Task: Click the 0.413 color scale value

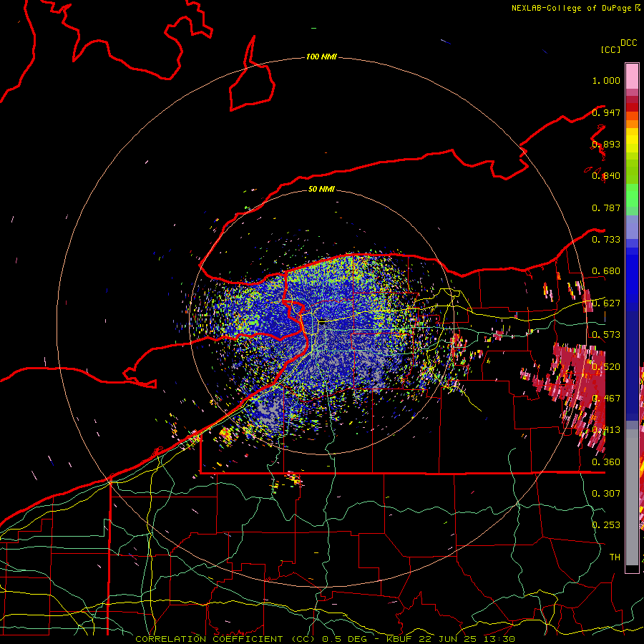Action: coord(606,430)
